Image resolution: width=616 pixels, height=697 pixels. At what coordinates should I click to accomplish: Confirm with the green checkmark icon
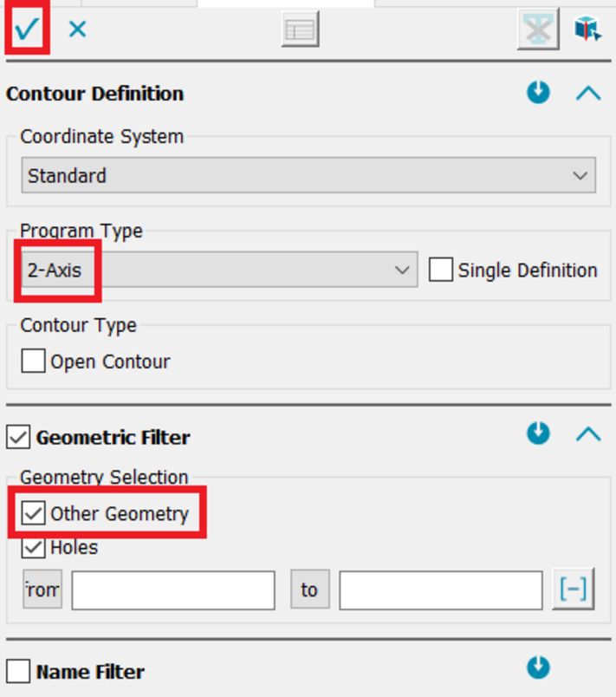click(26, 29)
